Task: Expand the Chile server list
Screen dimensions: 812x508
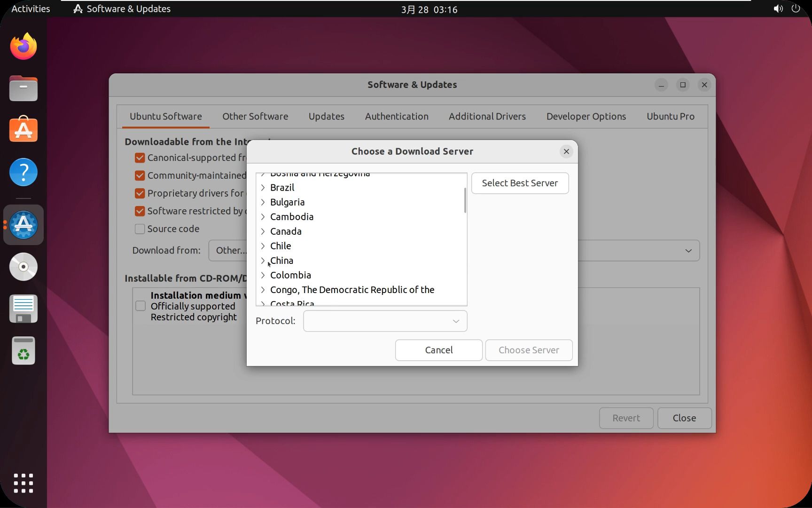Action: pyautogui.click(x=263, y=246)
